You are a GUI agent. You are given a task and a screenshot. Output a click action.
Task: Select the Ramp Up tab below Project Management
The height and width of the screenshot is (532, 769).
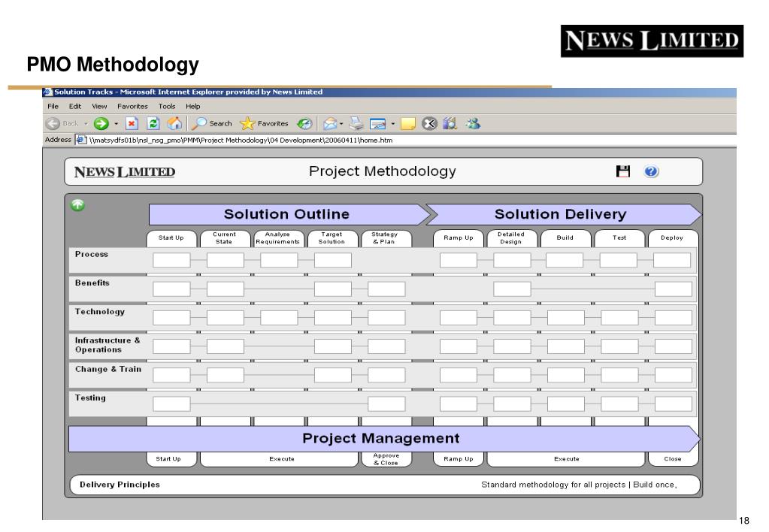point(458,459)
